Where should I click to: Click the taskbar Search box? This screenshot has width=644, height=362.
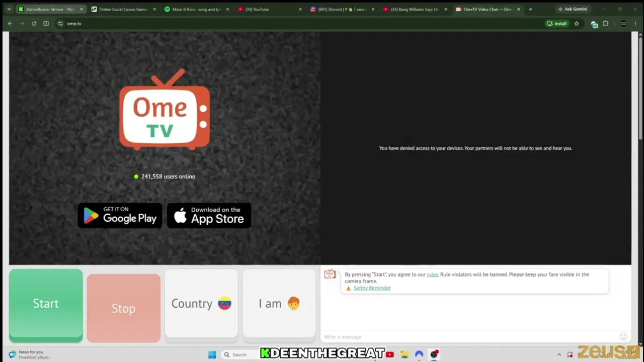(x=239, y=354)
